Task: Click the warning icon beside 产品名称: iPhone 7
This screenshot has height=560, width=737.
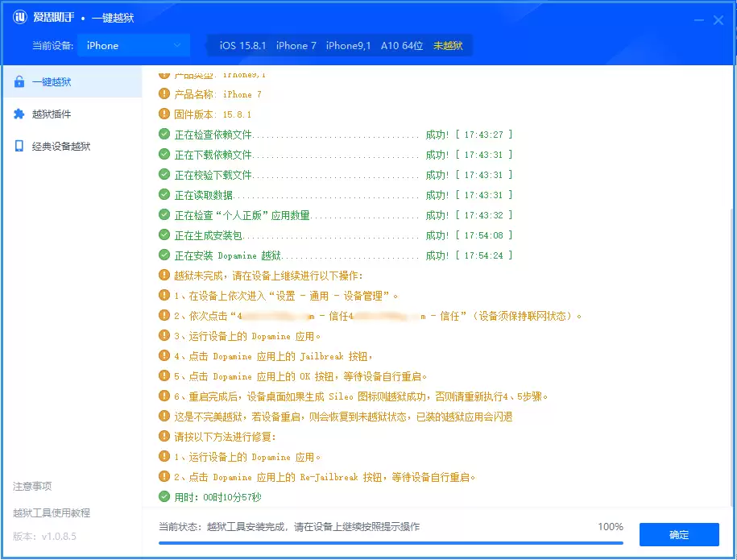Action: (x=164, y=93)
